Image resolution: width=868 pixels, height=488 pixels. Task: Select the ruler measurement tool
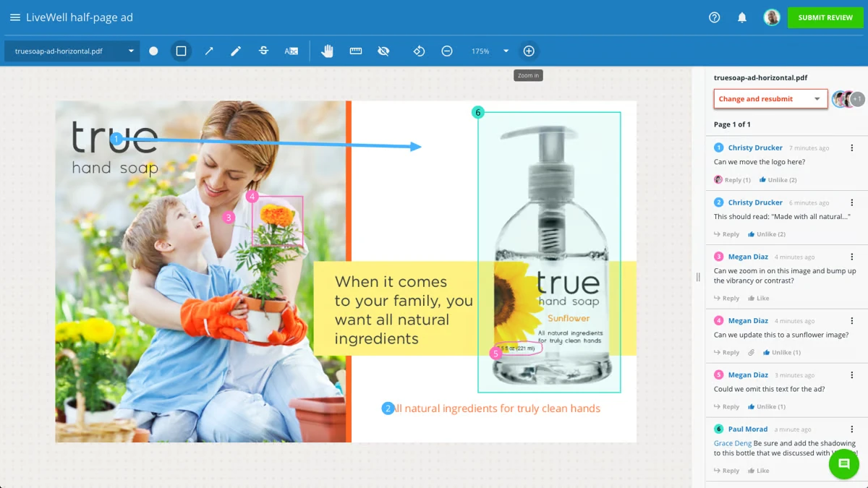356,51
